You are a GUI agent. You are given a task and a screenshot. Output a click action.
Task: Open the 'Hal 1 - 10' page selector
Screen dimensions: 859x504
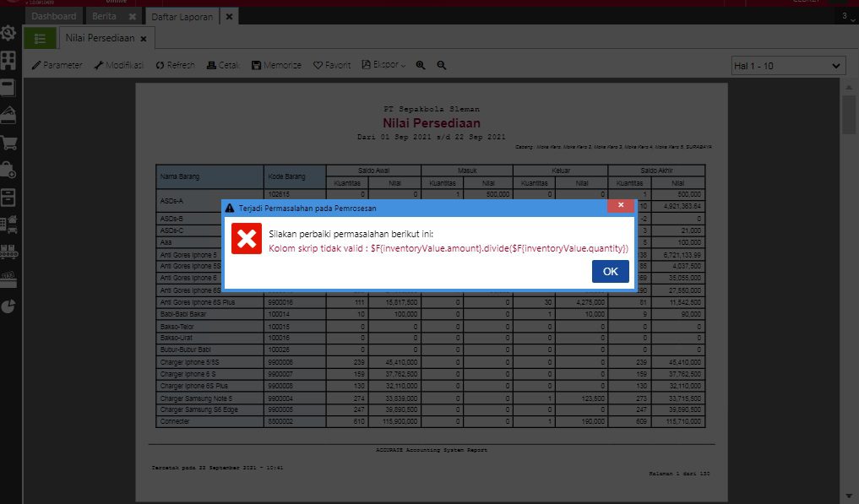[x=787, y=65]
